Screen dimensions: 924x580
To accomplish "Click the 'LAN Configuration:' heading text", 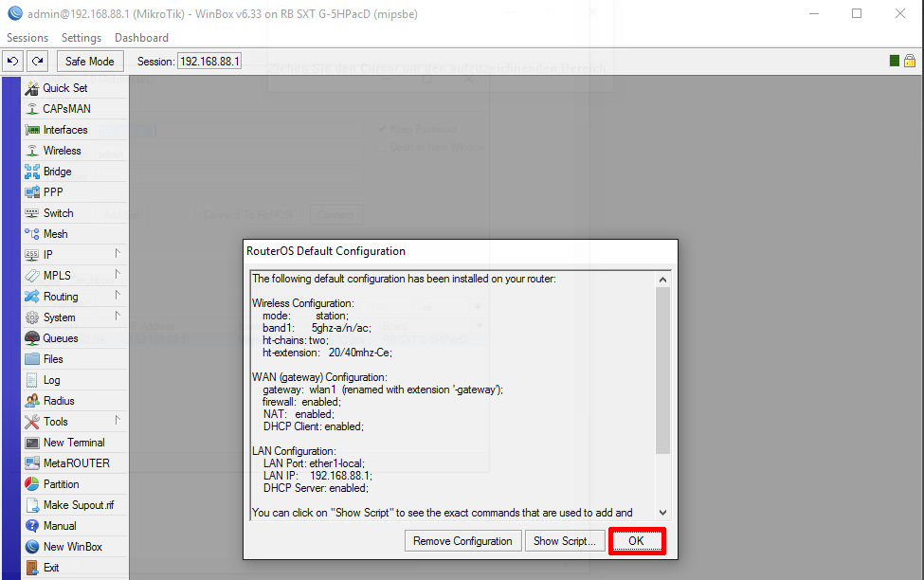I will (294, 451).
